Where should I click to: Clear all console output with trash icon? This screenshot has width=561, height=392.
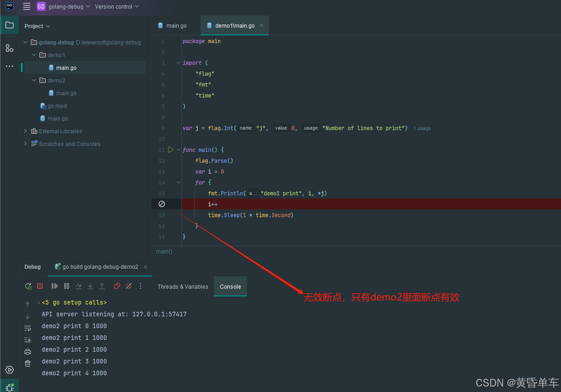click(x=28, y=363)
